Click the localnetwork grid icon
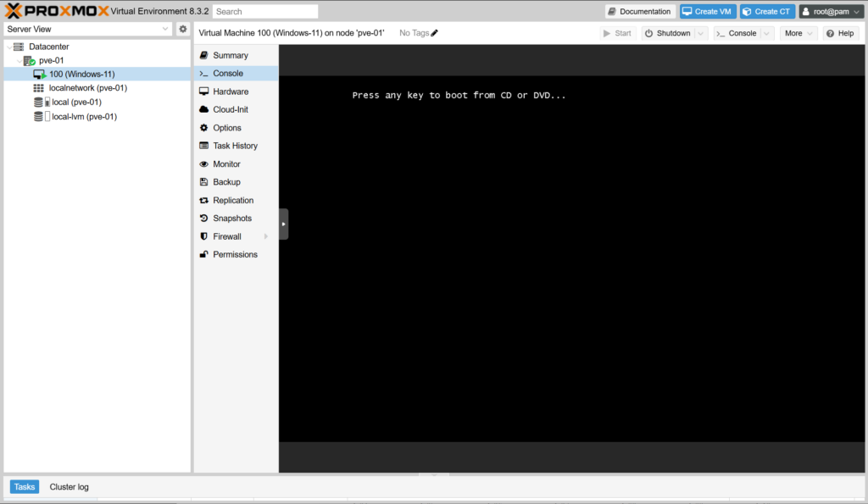This screenshot has height=504, width=868. pyautogui.click(x=39, y=88)
